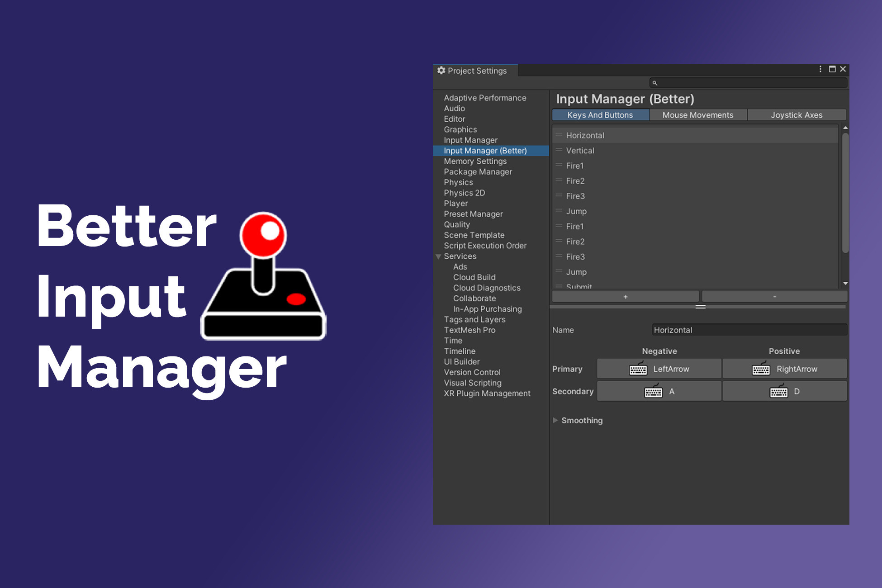
Task: Open the three-dot window options menu
Action: click(x=820, y=69)
